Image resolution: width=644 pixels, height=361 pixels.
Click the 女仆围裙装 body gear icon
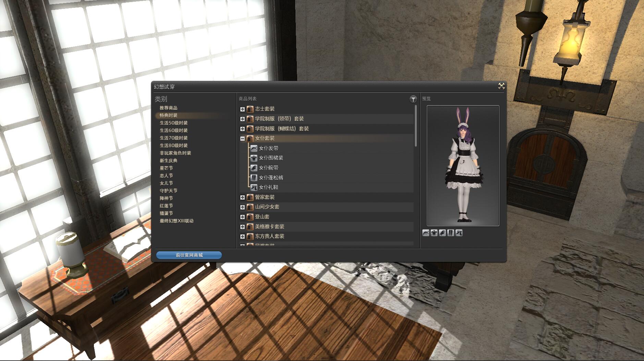[x=254, y=158]
